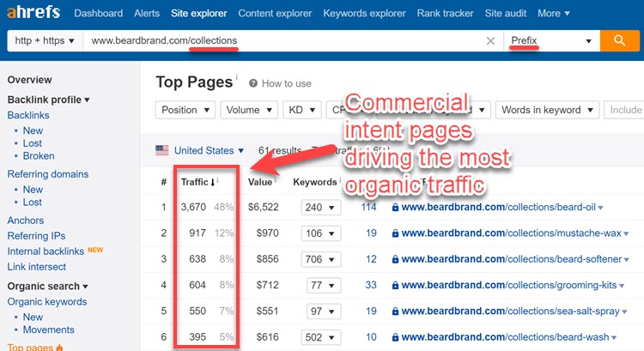Click the orange search magnifier button

point(619,40)
